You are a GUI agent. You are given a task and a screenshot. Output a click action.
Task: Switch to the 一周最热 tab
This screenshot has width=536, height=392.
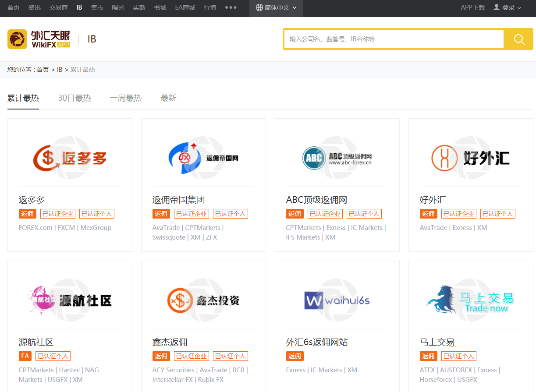point(126,98)
